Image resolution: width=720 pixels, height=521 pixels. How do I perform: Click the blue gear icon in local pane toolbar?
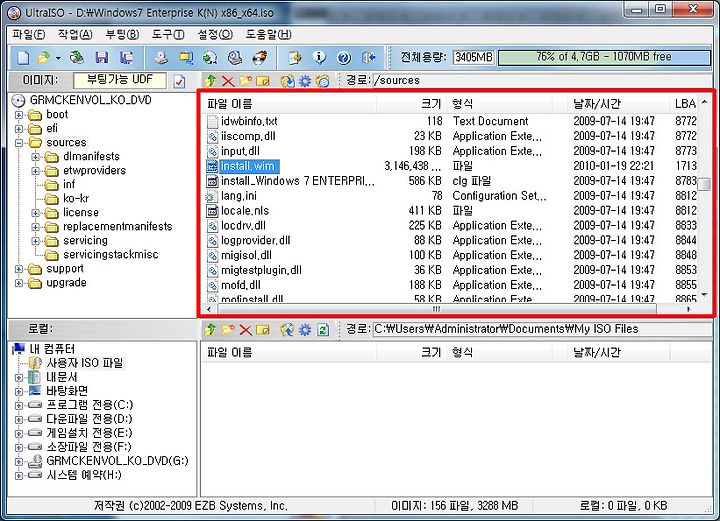(x=305, y=330)
